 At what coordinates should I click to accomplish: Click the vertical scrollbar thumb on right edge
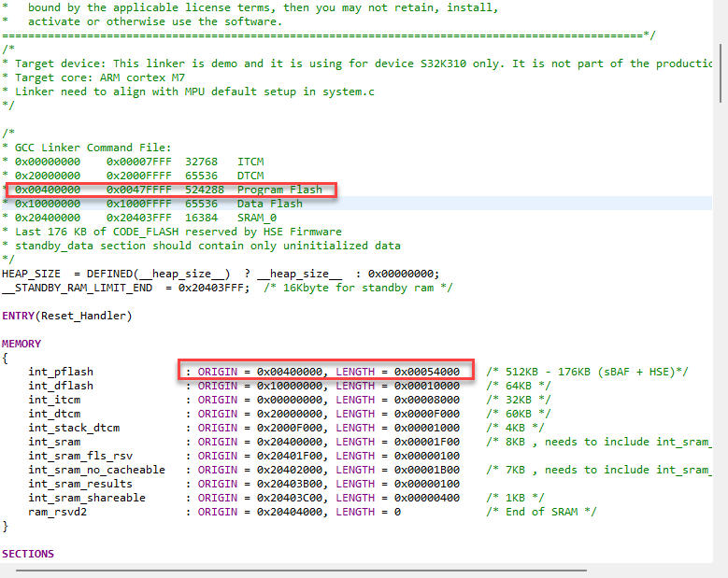(x=721, y=73)
